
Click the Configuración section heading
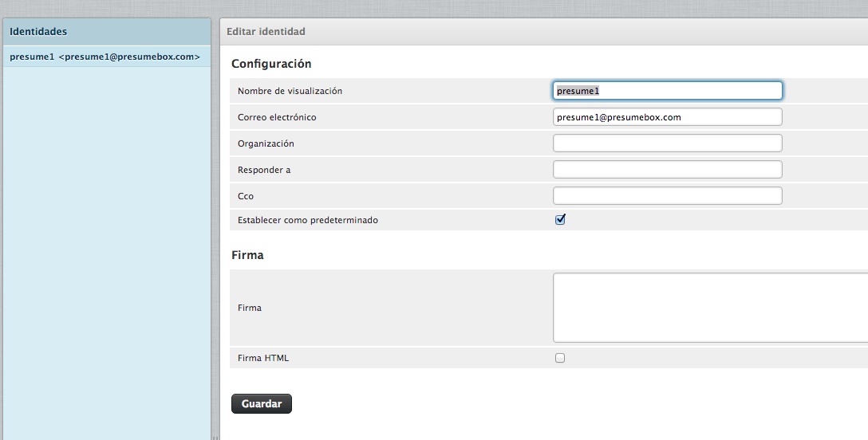[271, 64]
